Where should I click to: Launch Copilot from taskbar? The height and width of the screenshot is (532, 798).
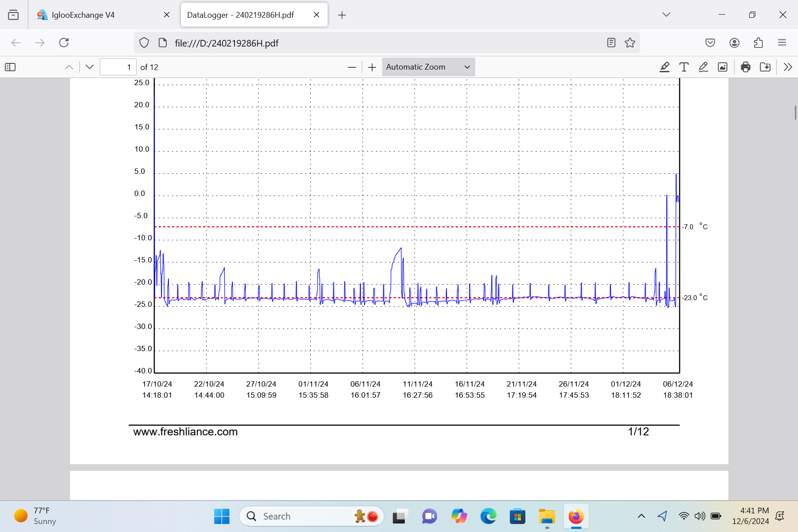click(459, 516)
